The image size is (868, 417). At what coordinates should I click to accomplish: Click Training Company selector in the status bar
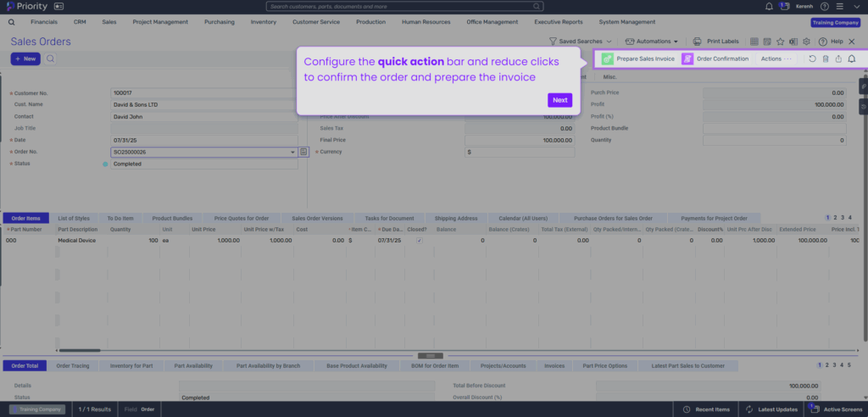[37, 410]
